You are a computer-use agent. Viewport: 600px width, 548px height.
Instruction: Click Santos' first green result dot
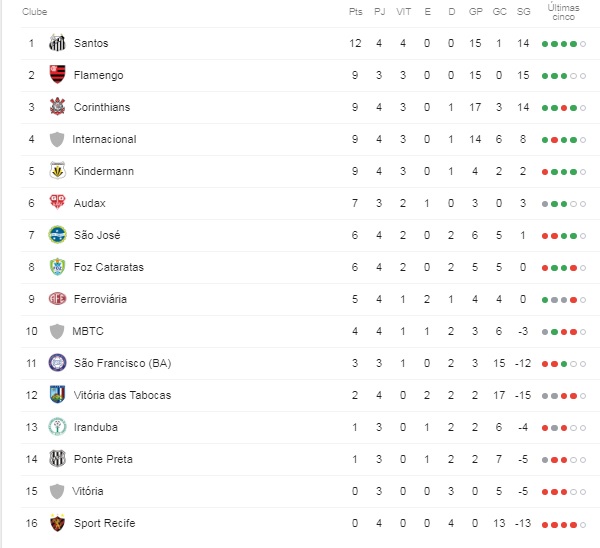click(545, 44)
